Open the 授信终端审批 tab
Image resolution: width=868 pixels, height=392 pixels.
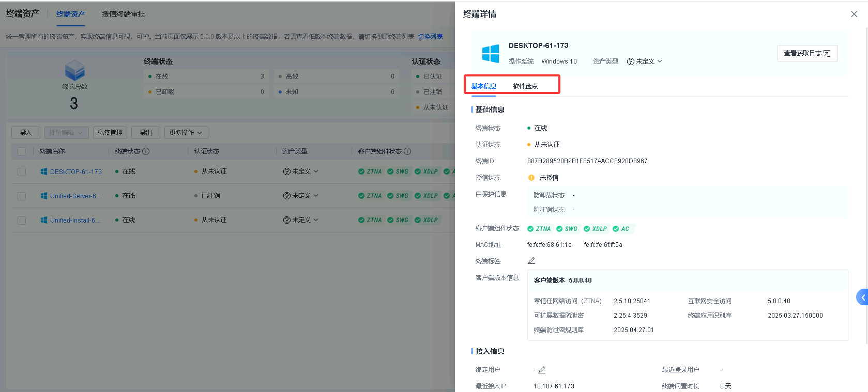pyautogui.click(x=124, y=14)
